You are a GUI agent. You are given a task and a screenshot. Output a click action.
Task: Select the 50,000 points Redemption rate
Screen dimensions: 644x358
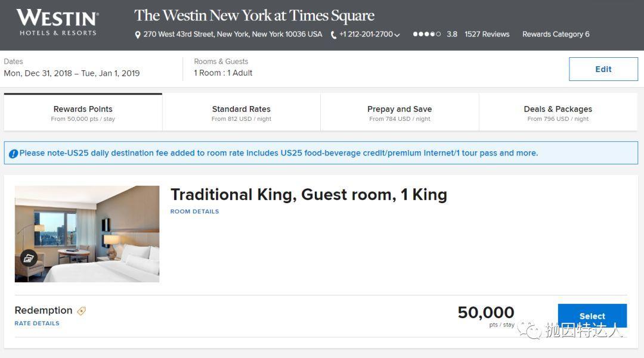click(592, 316)
